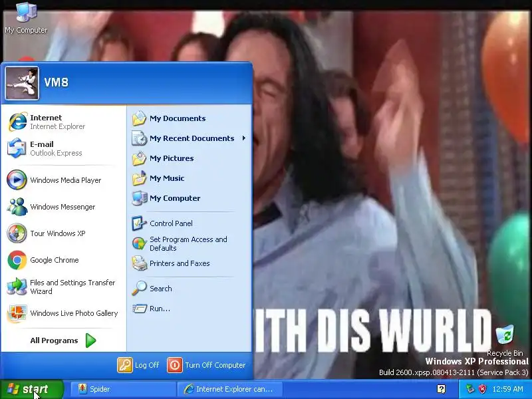The image size is (532, 399).
Task: Open My Documents folder
Action: pyautogui.click(x=190, y=118)
